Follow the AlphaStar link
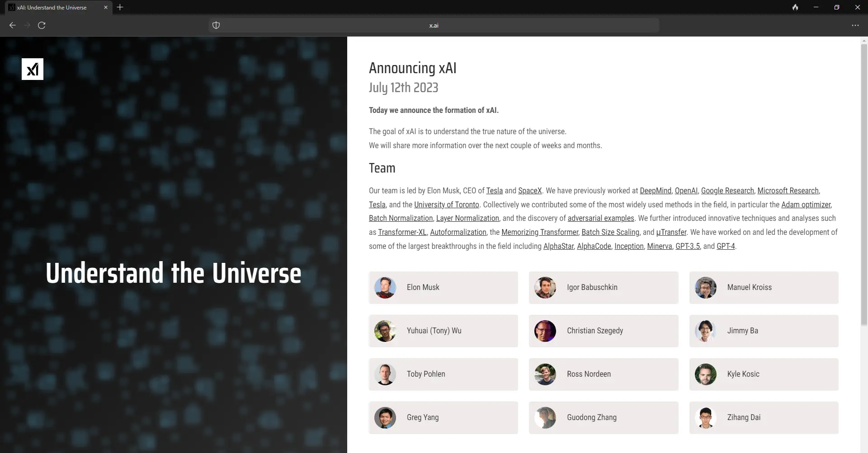The height and width of the screenshot is (453, 868). [558, 246]
